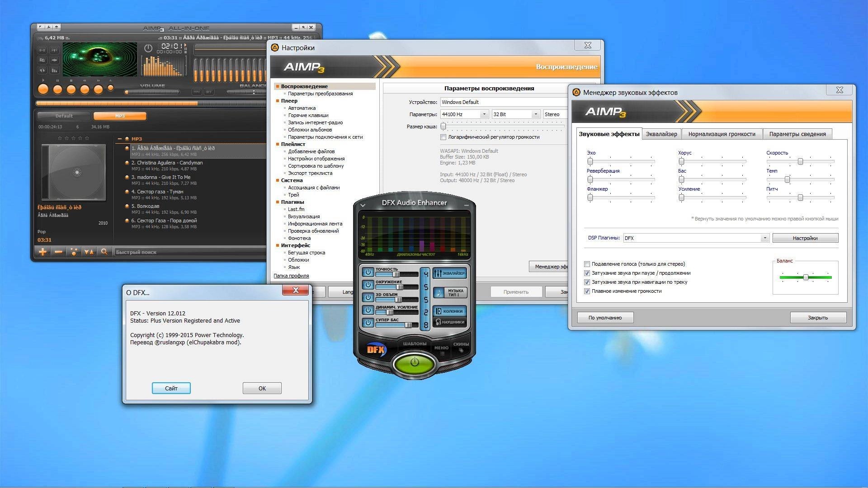Collapse the MP3 playlist group

pos(120,139)
